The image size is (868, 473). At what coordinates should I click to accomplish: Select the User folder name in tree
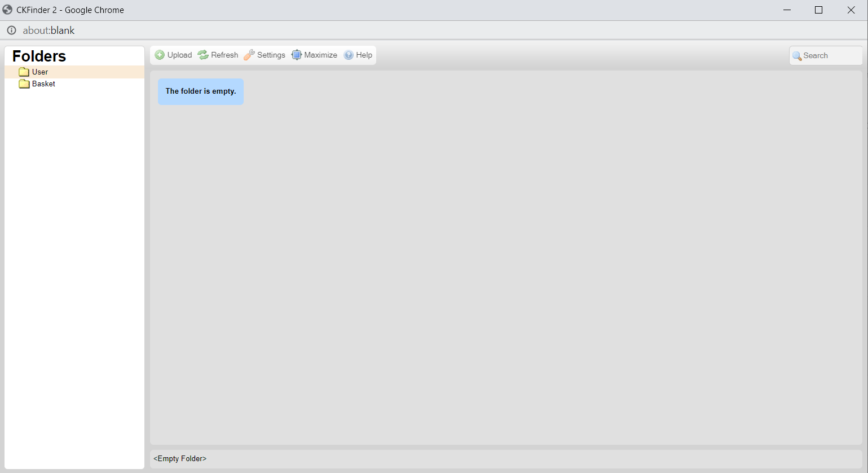[40, 72]
